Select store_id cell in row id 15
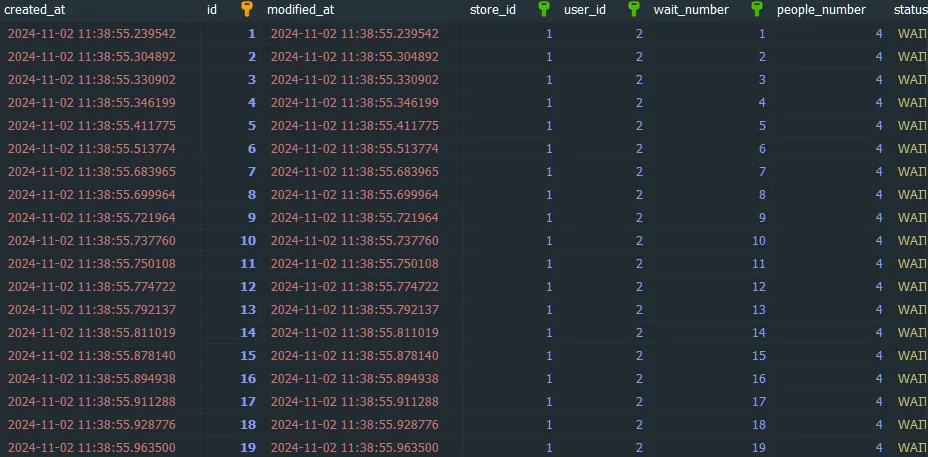928x457 pixels. 549,356
